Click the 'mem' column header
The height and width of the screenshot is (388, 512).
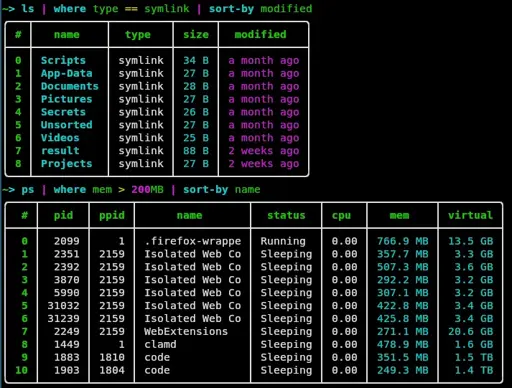click(x=399, y=215)
